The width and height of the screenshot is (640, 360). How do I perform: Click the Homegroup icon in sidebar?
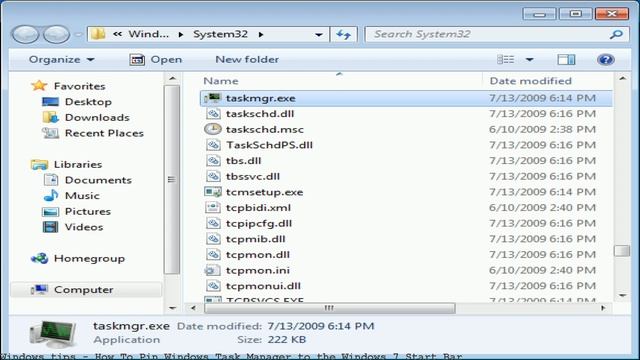point(40,258)
